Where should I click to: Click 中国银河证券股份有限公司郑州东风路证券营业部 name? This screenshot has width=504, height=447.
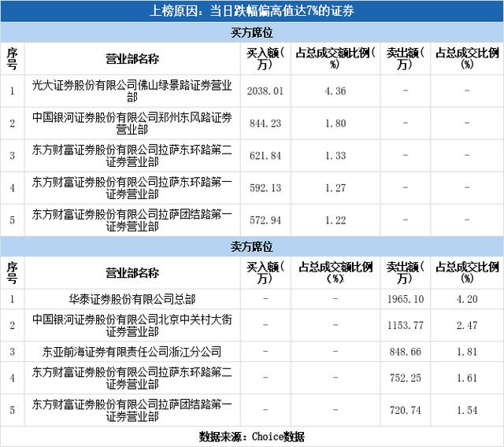click(x=132, y=124)
